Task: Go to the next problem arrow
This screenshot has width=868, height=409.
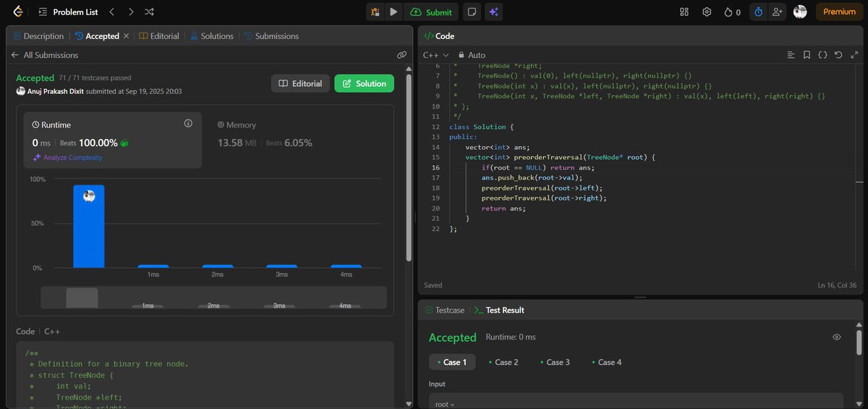Action: coord(130,12)
